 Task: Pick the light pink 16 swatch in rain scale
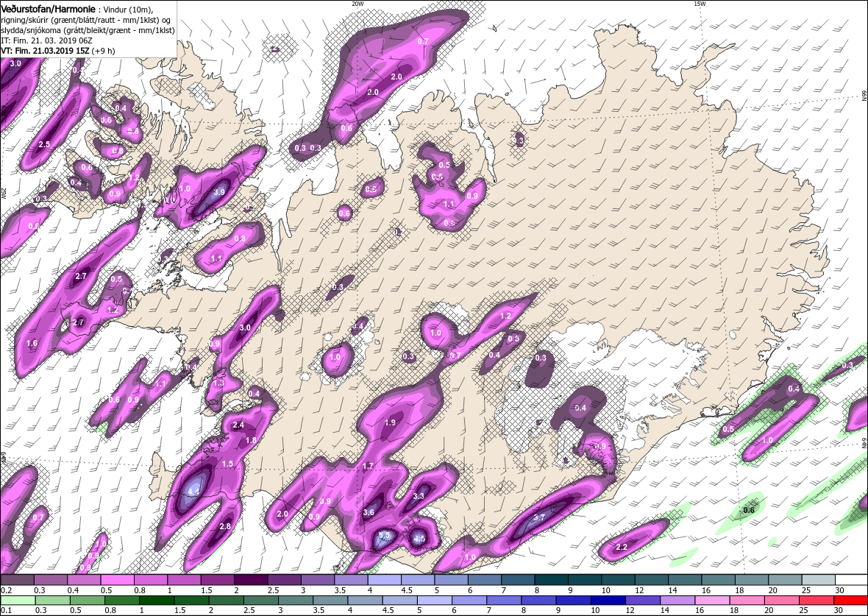click(x=712, y=601)
